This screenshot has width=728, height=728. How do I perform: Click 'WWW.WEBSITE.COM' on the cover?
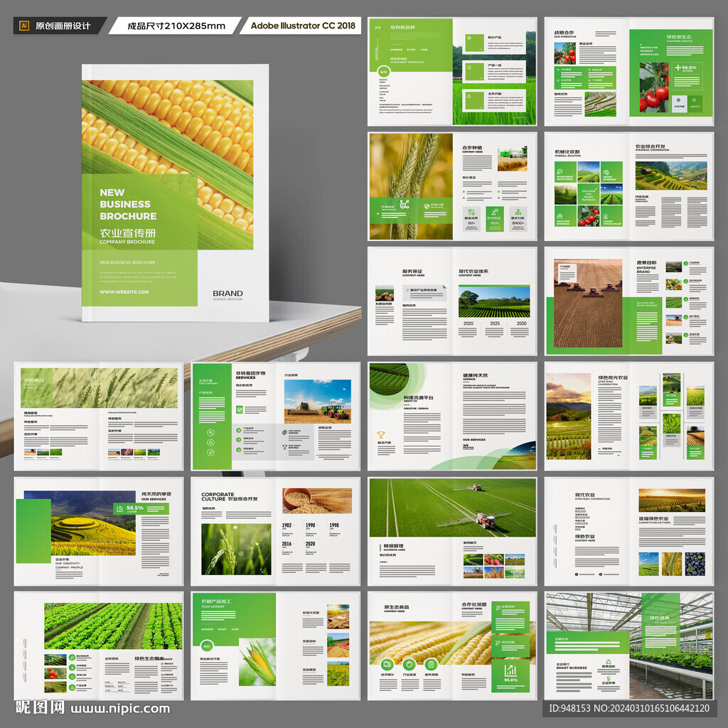coord(124,292)
